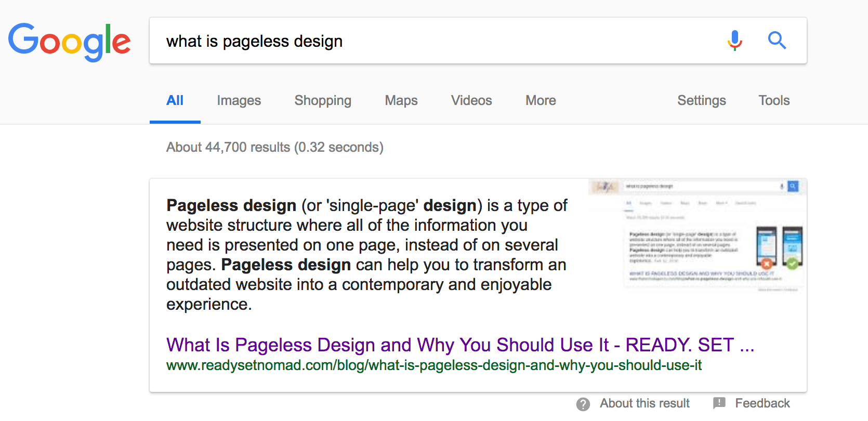The image size is (868, 421).
Task: Show search Tools options
Action: (774, 101)
